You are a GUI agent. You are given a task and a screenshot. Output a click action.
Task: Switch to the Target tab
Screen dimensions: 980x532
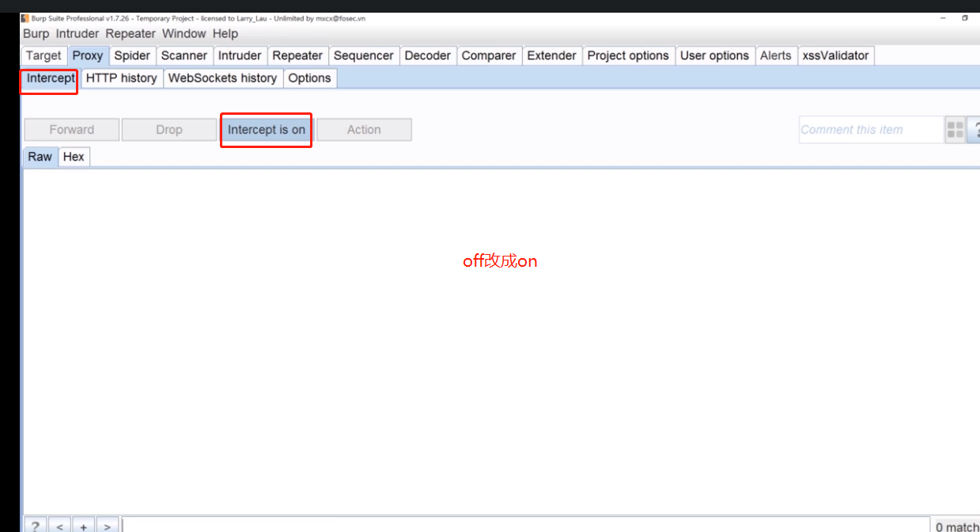pyautogui.click(x=44, y=55)
